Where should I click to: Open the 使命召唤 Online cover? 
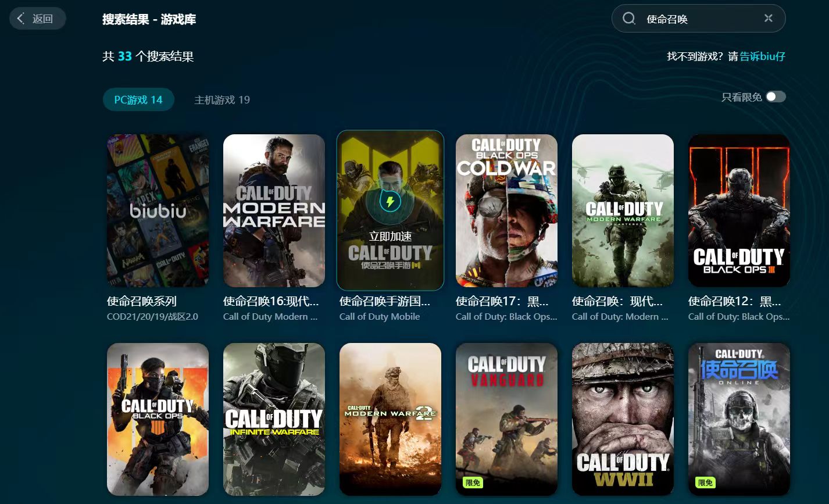click(x=739, y=419)
